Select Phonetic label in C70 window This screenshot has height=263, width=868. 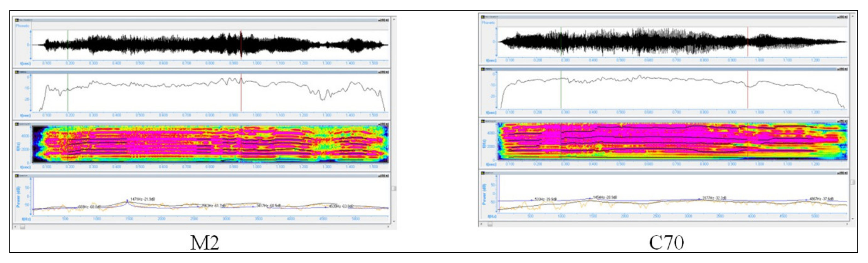tap(489, 23)
